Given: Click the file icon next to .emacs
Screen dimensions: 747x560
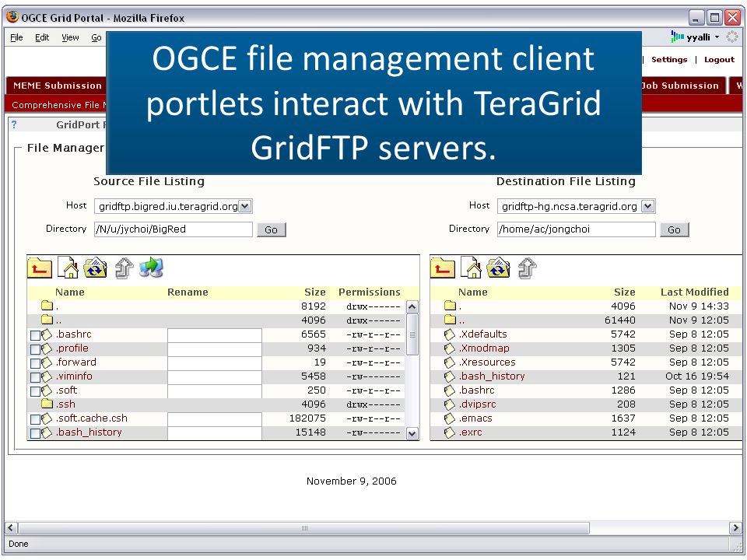Looking at the screenshot, I should tap(449, 418).
